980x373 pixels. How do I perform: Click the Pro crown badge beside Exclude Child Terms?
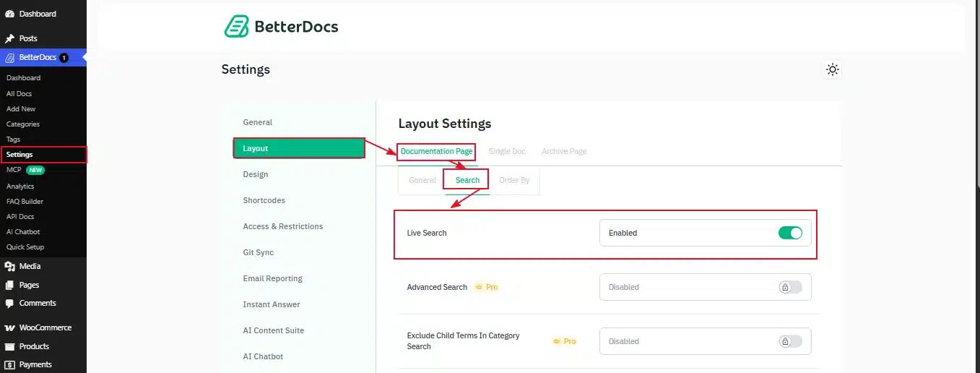(564, 341)
